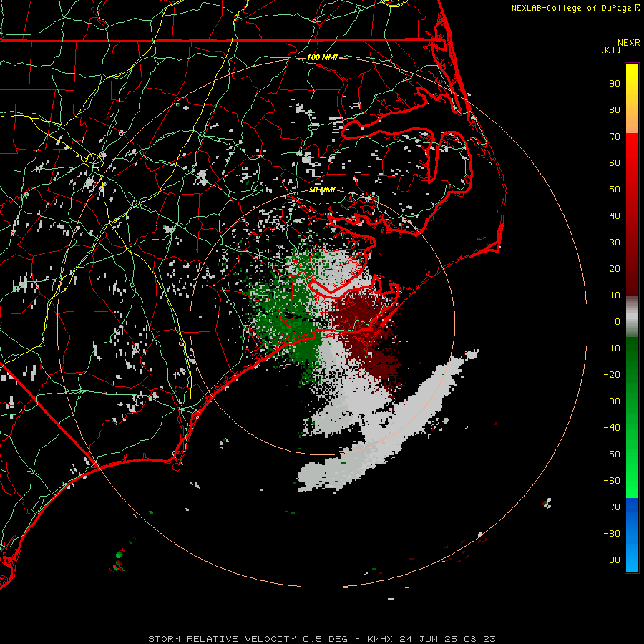Select the 80 knot scale label
644x644 pixels.
[615, 110]
